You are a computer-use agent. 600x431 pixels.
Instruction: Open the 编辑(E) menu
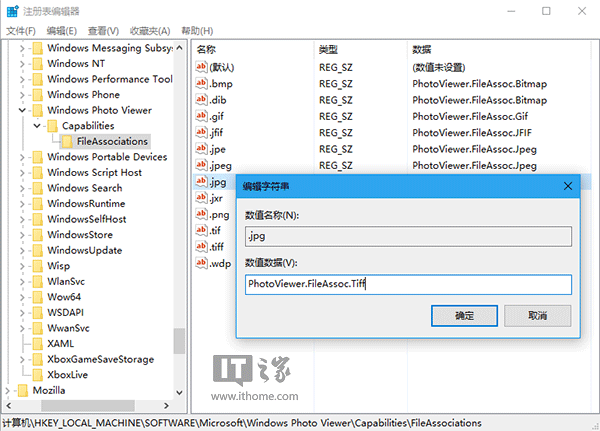click(62, 31)
